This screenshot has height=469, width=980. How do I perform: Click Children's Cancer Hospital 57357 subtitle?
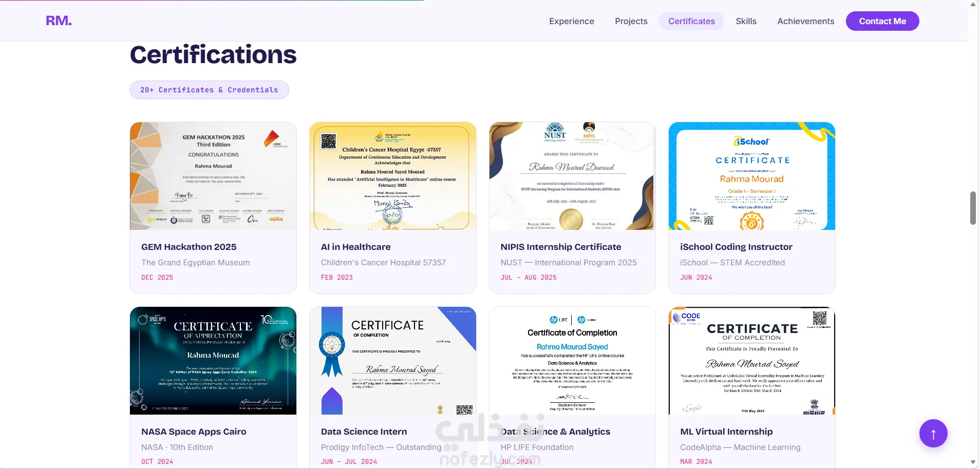(x=384, y=262)
